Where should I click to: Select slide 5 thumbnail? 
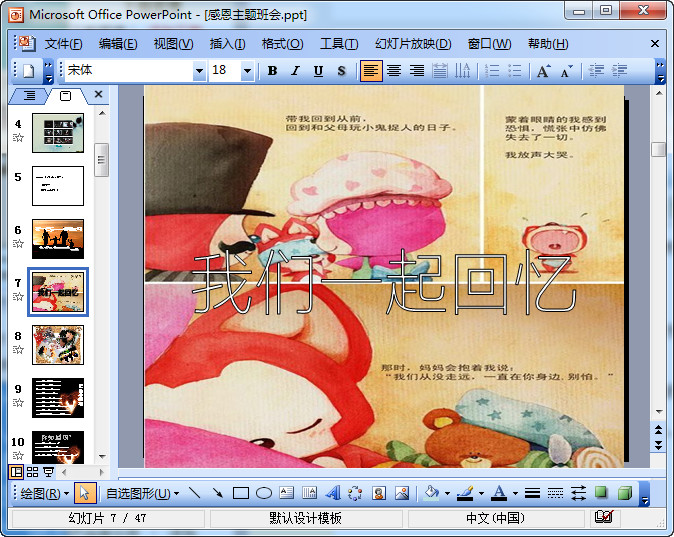pos(58,186)
